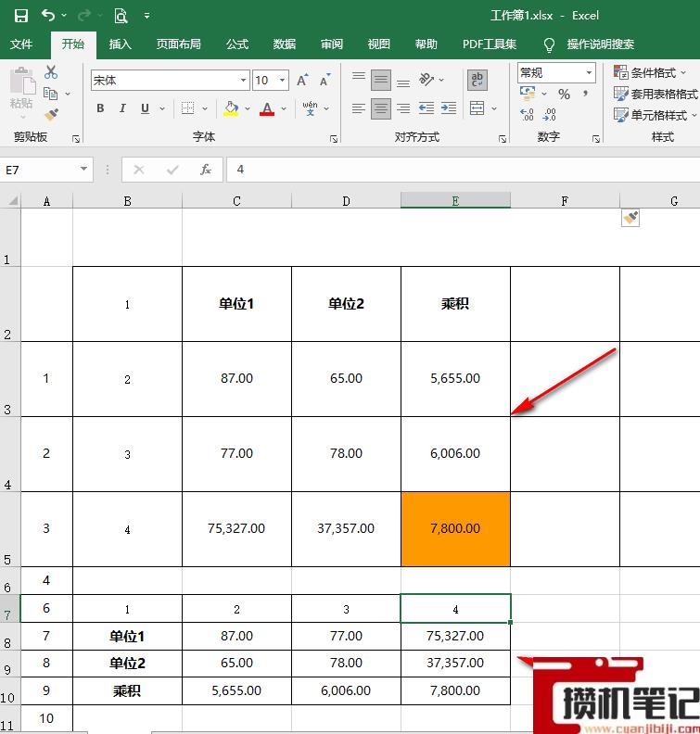Expand the fill color dropdown arrow
This screenshot has width=700, height=734.
248,108
